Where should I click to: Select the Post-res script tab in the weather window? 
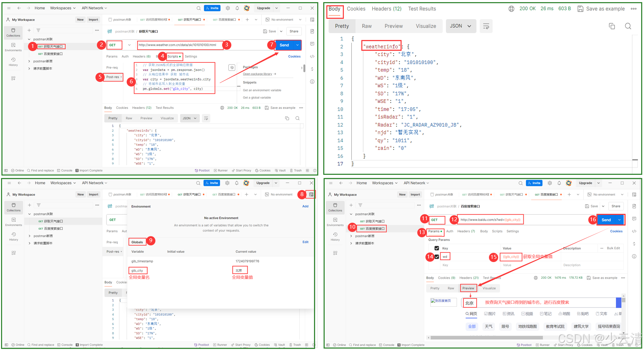click(x=114, y=77)
